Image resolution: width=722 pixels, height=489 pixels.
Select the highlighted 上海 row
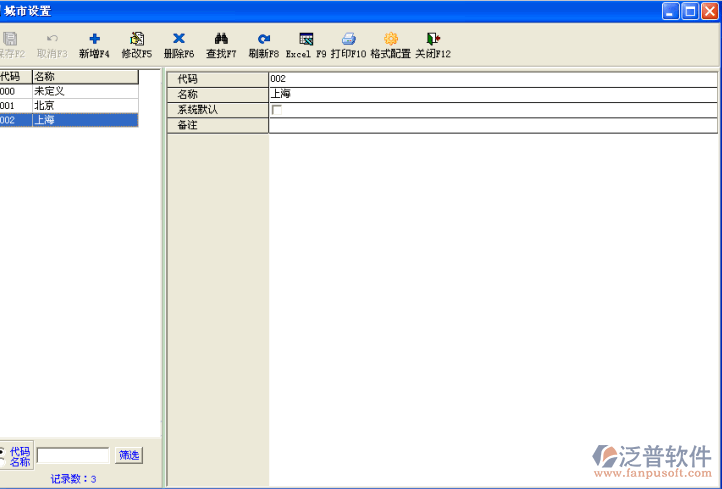click(x=68, y=119)
